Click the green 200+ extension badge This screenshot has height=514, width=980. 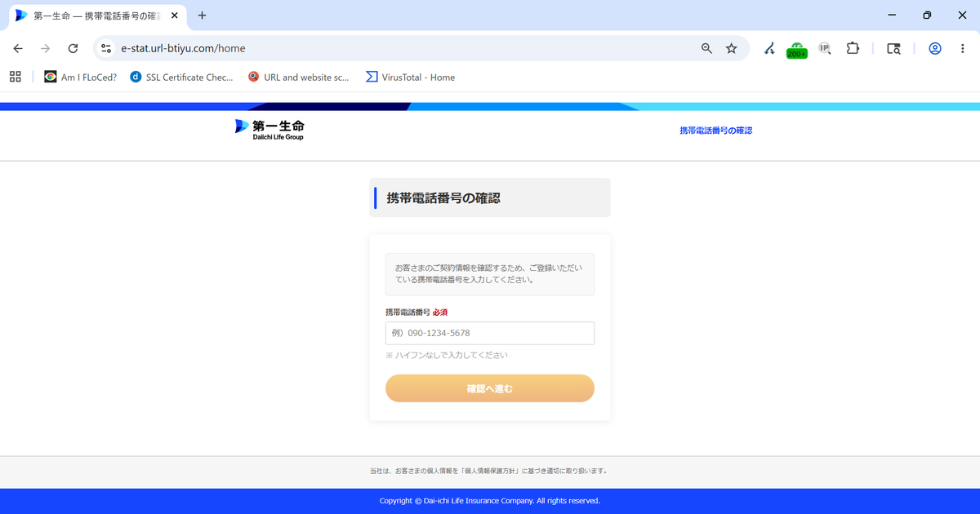click(x=797, y=50)
